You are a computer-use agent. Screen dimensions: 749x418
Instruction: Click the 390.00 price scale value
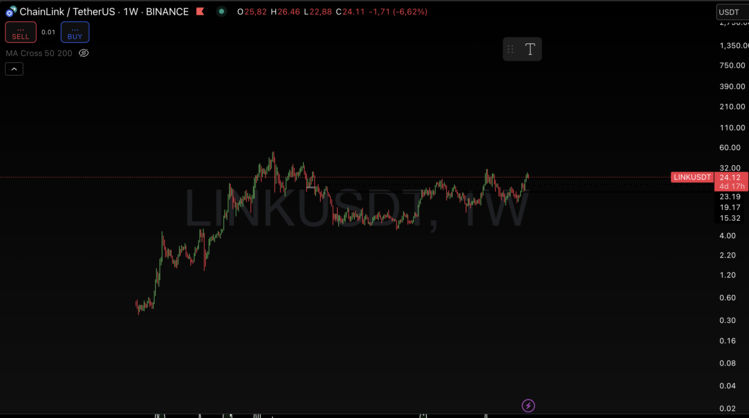coord(732,86)
